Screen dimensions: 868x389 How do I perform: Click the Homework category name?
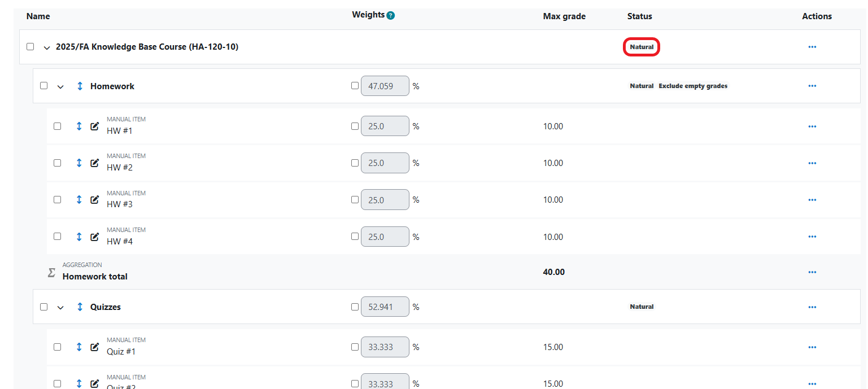pyautogui.click(x=112, y=86)
